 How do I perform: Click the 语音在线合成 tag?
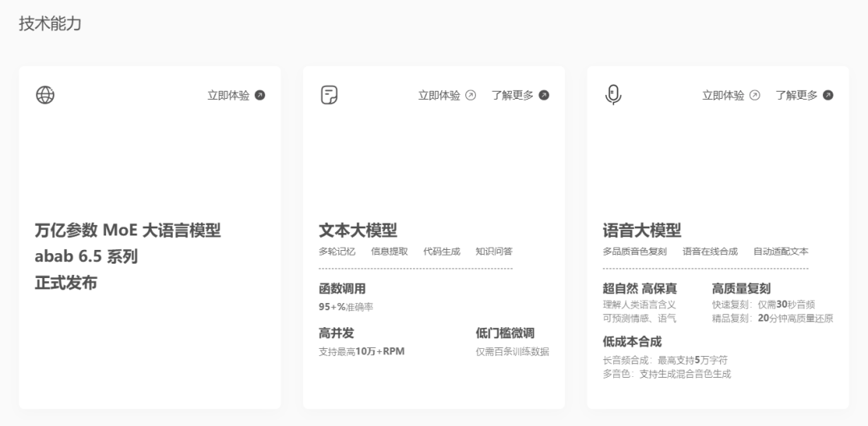tap(710, 252)
